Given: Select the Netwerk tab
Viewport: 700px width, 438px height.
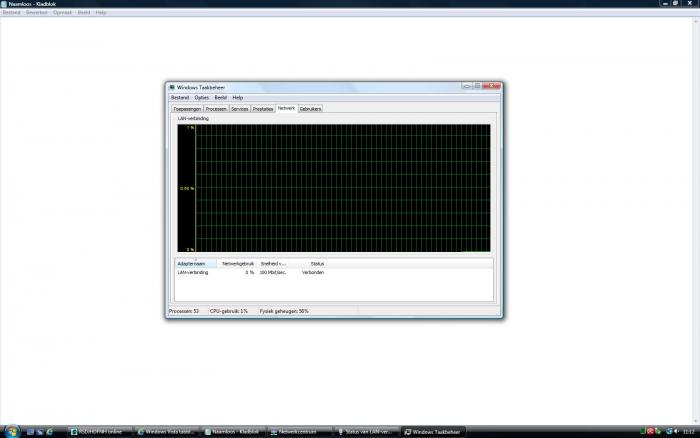Looking at the screenshot, I should click(286, 108).
